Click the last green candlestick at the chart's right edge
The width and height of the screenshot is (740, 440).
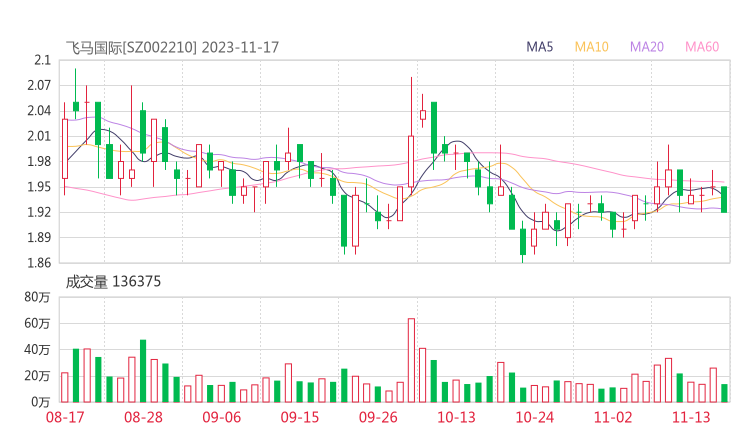[x=724, y=199]
